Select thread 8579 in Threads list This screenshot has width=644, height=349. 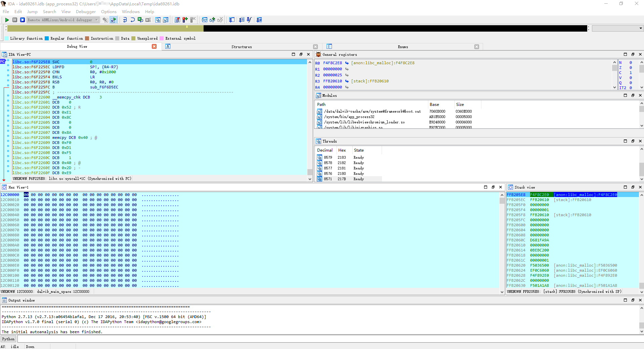(x=349, y=157)
